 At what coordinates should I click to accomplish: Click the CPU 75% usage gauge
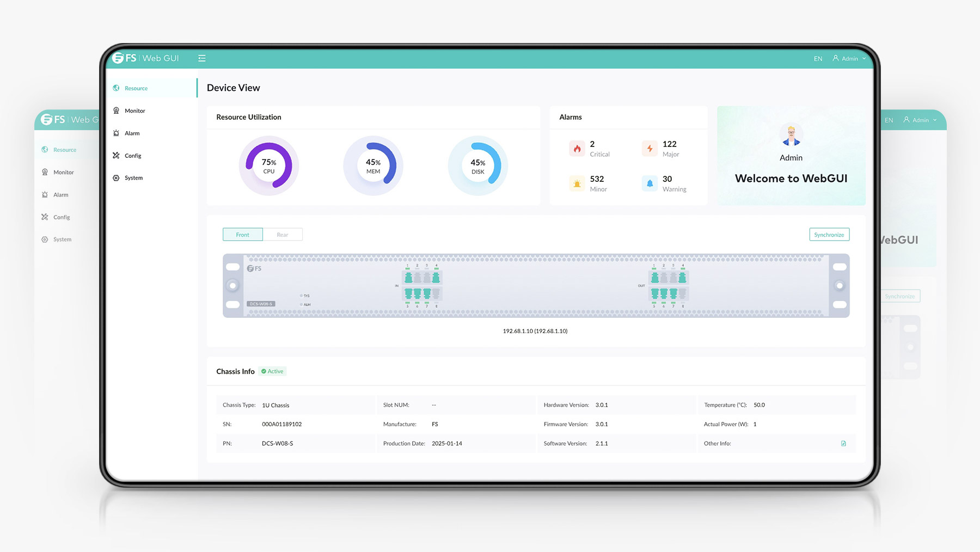point(269,165)
